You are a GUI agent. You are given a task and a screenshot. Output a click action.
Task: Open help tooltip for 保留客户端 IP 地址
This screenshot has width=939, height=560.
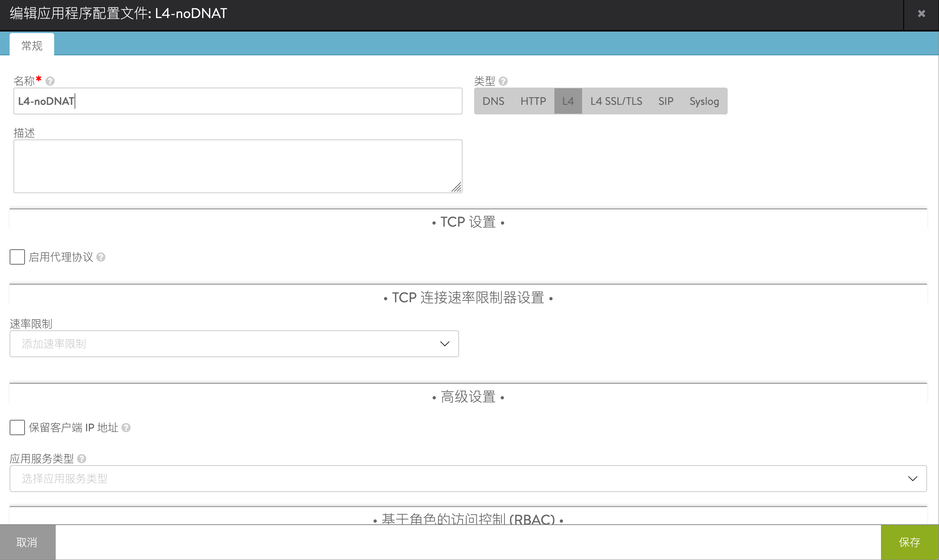pos(126,427)
